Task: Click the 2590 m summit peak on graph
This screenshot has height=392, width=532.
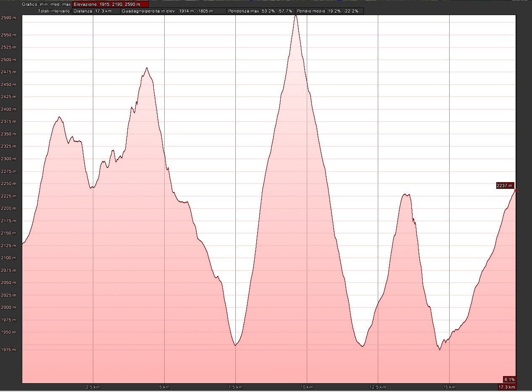Action: (295, 16)
